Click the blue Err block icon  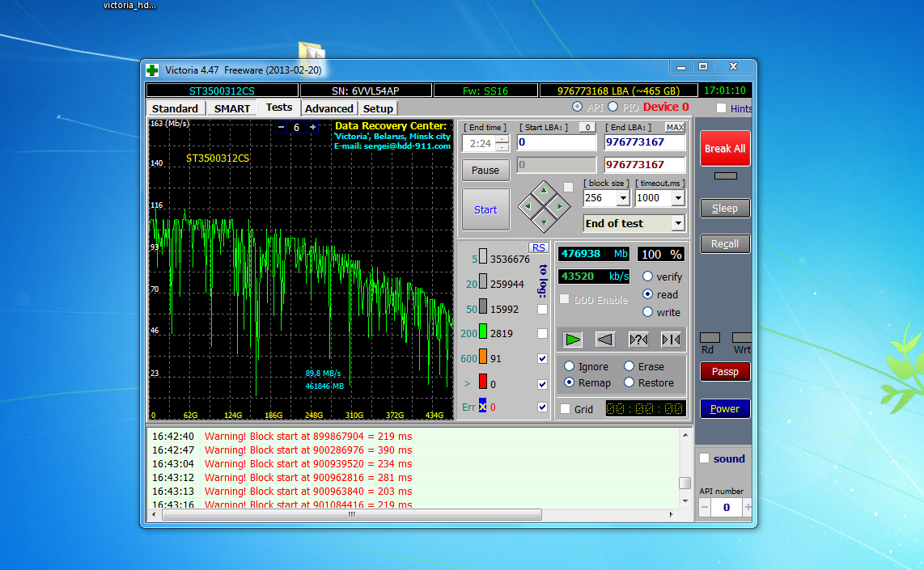pyautogui.click(x=482, y=406)
